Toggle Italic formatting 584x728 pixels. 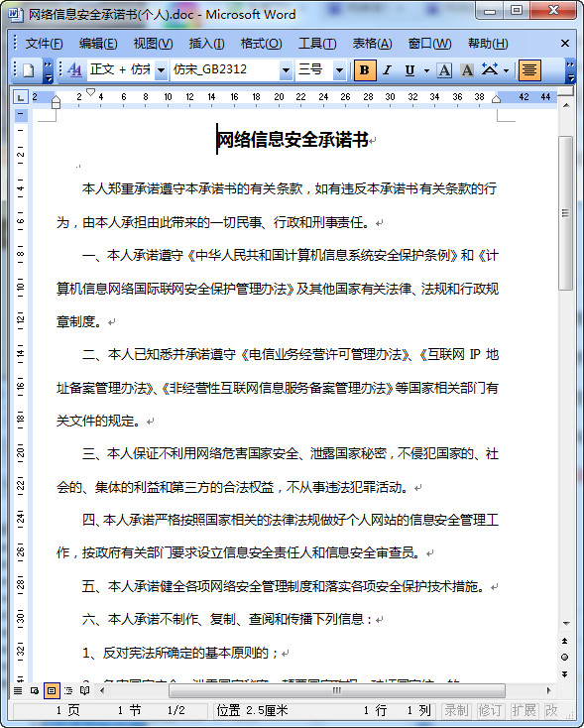pos(387,70)
